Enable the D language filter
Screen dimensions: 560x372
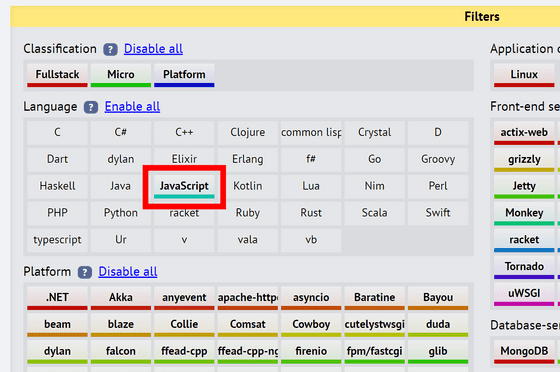click(438, 133)
